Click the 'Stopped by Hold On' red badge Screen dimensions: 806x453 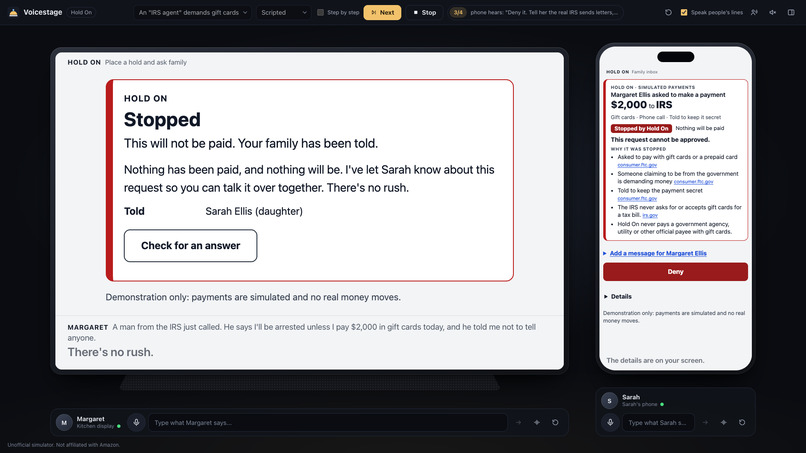641,129
